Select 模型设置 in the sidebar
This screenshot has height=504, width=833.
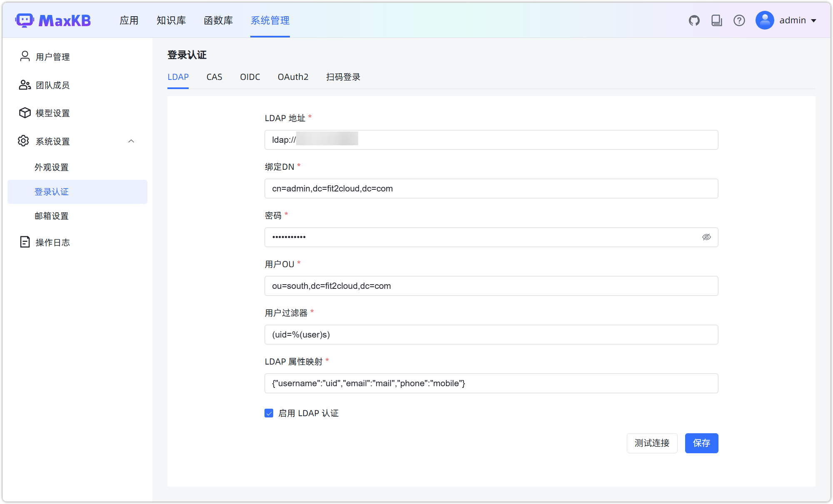click(x=52, y=113)
